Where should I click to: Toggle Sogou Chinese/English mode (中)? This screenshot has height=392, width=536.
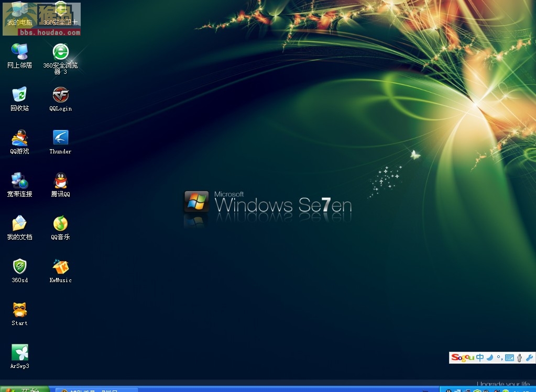480,357
